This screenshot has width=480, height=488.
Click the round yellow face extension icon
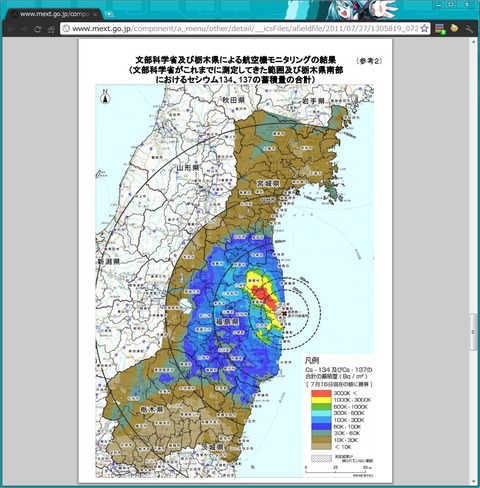point(454,28)
